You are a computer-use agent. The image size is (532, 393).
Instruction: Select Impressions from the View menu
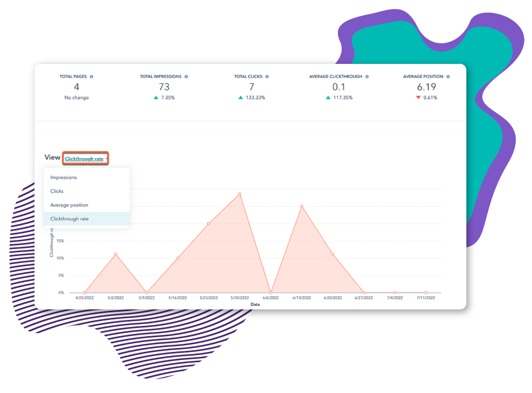[x=64, y=178]
